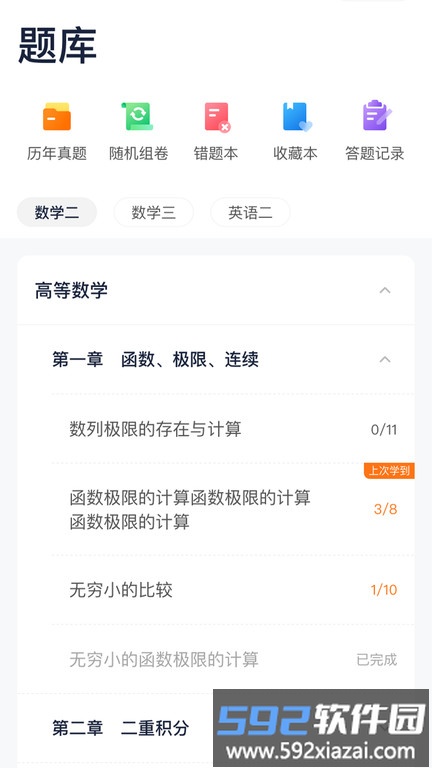Tap the 随机组卷 green scroll icon
Viewport: 432px width, 768px height.
[x=138, y=117]
